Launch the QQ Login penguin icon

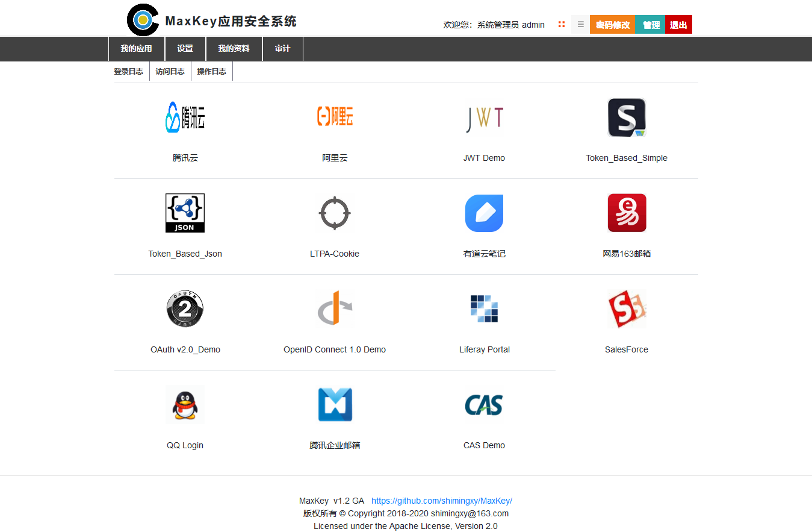pyautogui.click(x=185, y=405)
